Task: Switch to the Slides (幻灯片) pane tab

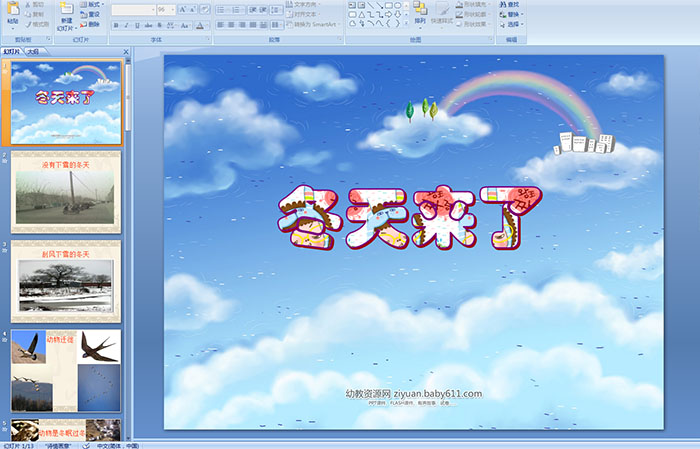Action: point(12,52)
